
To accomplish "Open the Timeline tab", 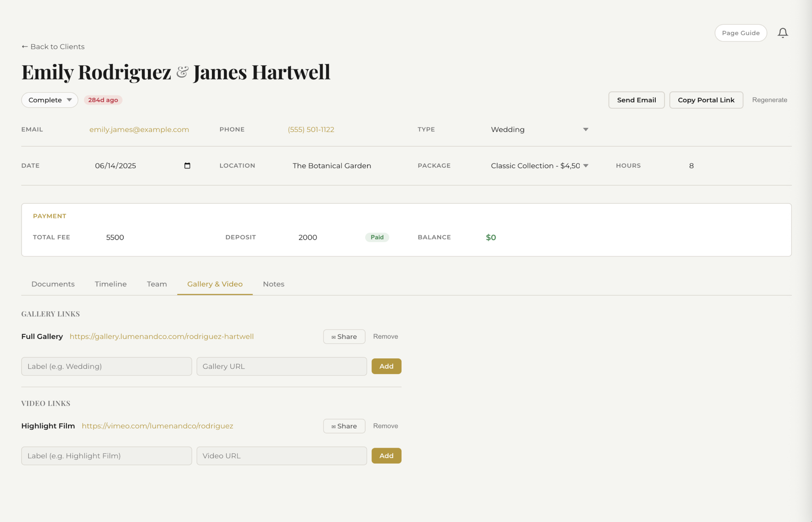I will tap(110, 284).
